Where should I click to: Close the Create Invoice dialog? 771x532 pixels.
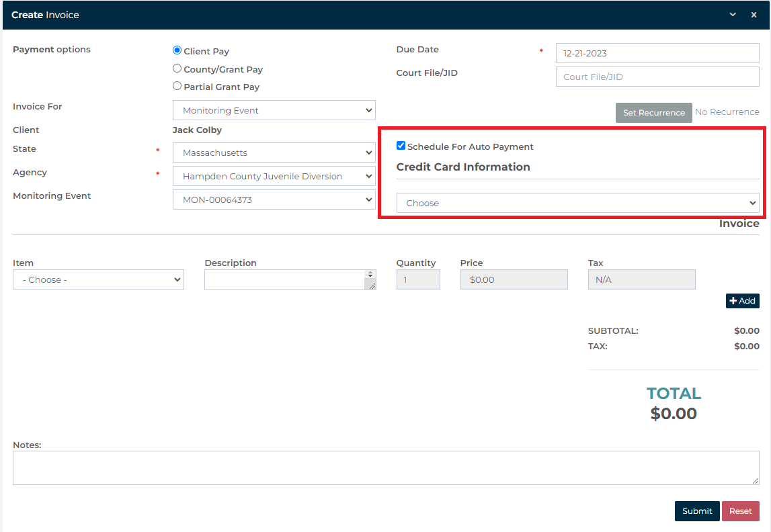point(754,15)
